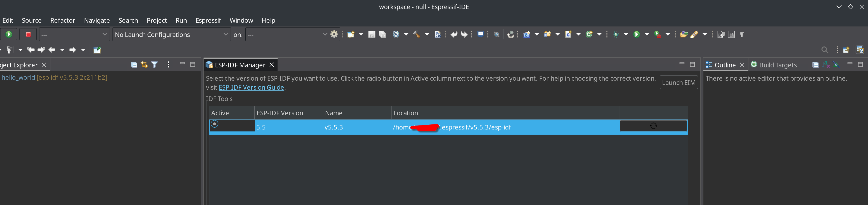
Task: Click the Save floppy disk icon
Action: pos(372,34)
